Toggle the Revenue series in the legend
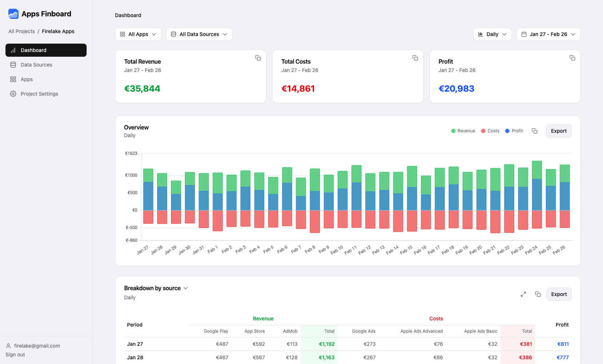Viewport: 603px width, 364px height. [463, 131]
